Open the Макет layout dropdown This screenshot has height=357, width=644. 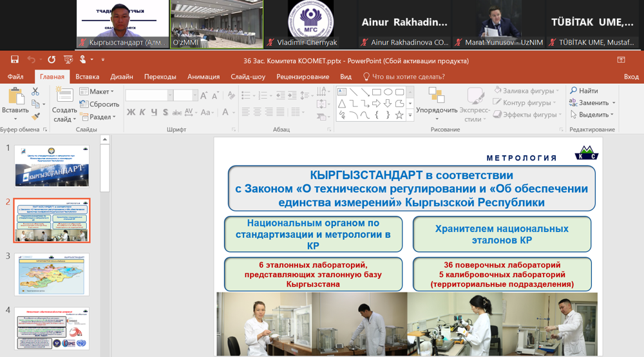pos(97,92)
